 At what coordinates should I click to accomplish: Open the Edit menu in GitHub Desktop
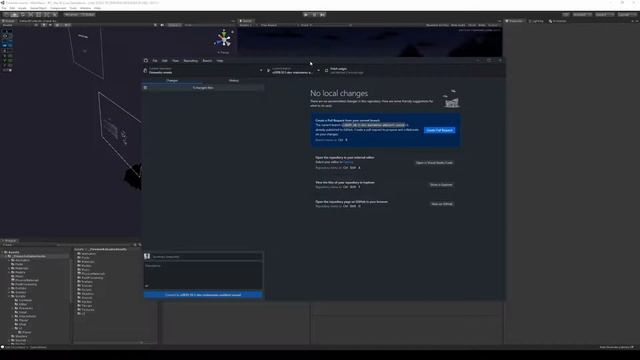(164, 61)
